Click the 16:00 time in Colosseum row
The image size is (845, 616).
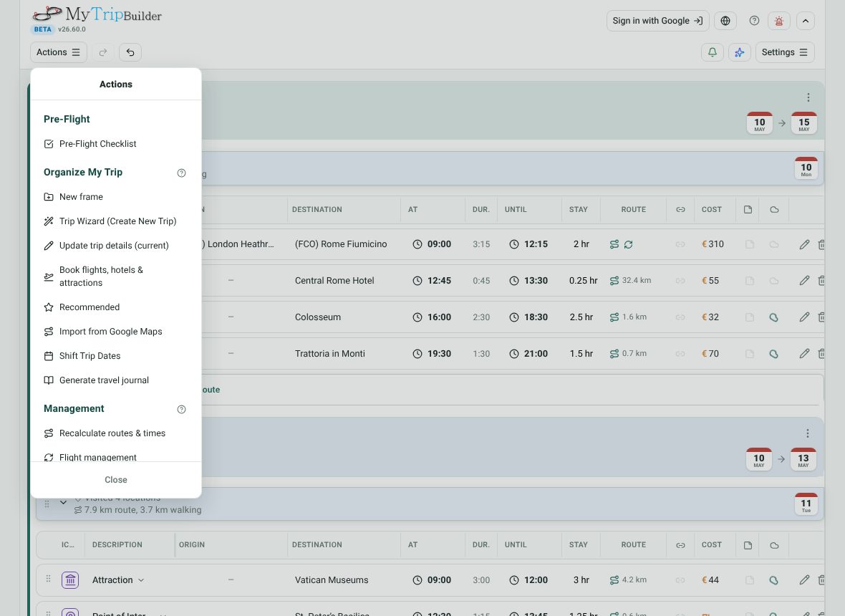(x=432, y=317)
